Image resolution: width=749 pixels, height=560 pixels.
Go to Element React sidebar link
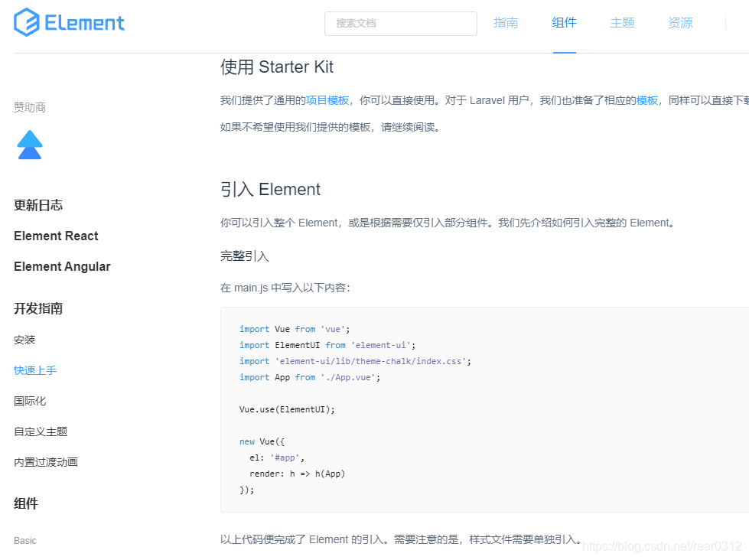tap(56, 236)
